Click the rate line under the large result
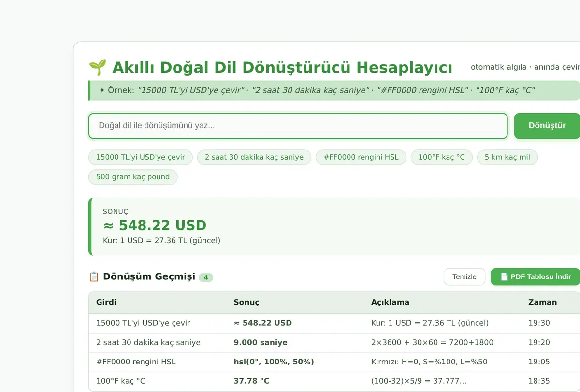The image size is (580, 392). coord(161,240)
